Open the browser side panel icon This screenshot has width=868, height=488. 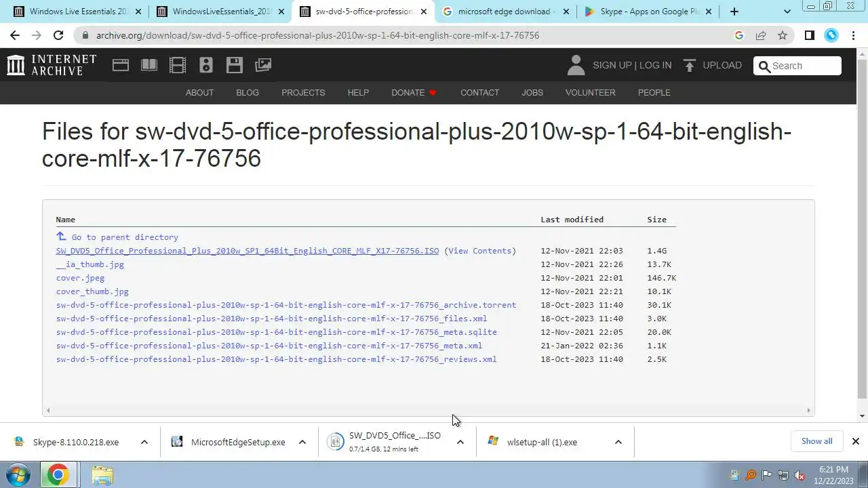[x=810, y=35]
